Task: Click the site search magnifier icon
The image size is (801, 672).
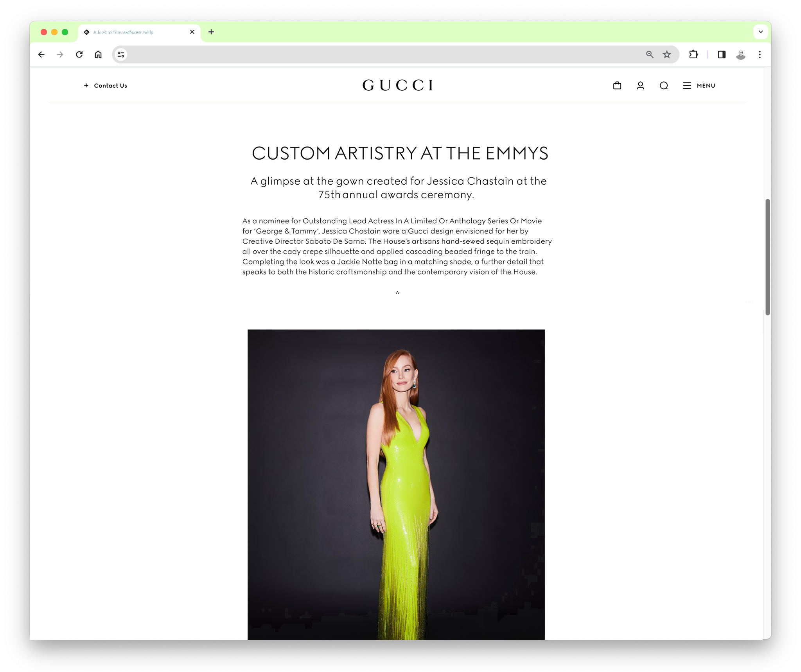Action: pyautogui.click(x=664, y=86)
